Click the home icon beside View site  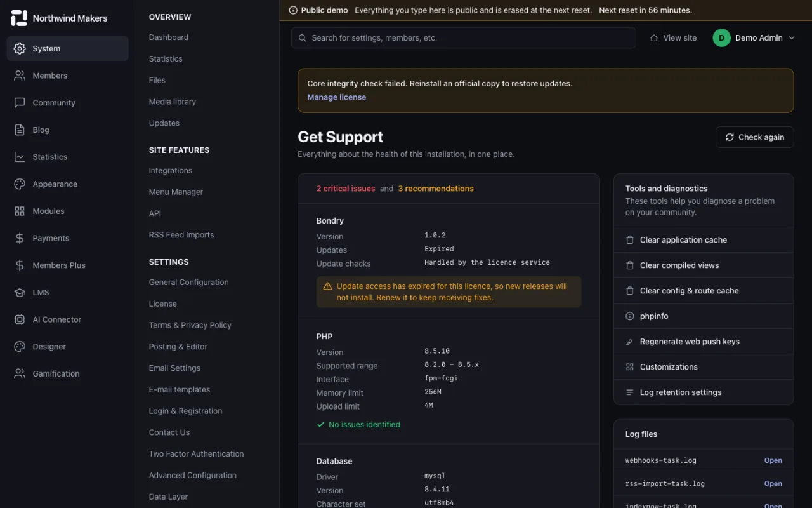tap(654, 38)
